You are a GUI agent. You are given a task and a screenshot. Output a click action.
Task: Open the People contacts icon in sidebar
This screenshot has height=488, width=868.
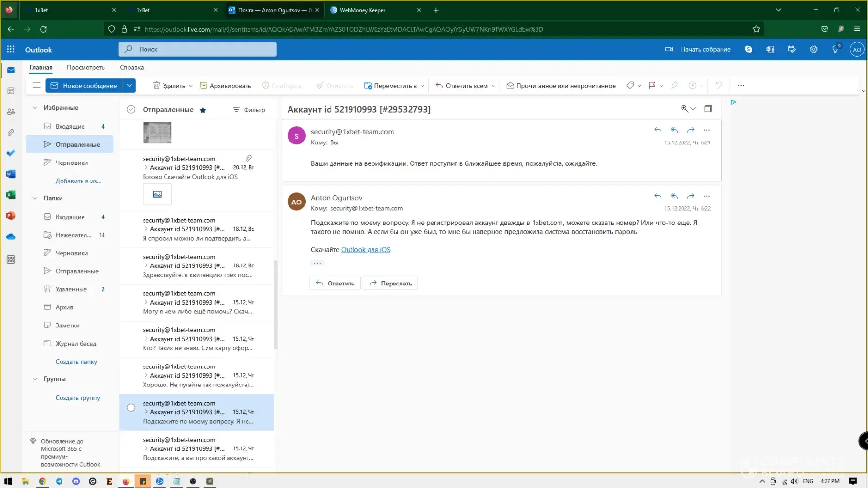[x=11, y=112]
